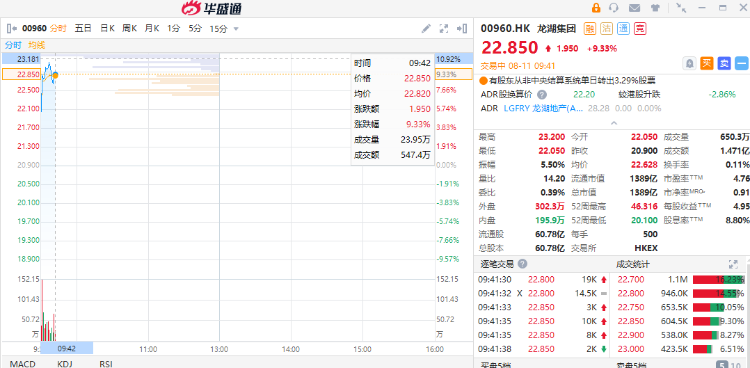Switch to the 日K chart tab
The height and width of the screenshot is (368, 750).
click(107, 29)
